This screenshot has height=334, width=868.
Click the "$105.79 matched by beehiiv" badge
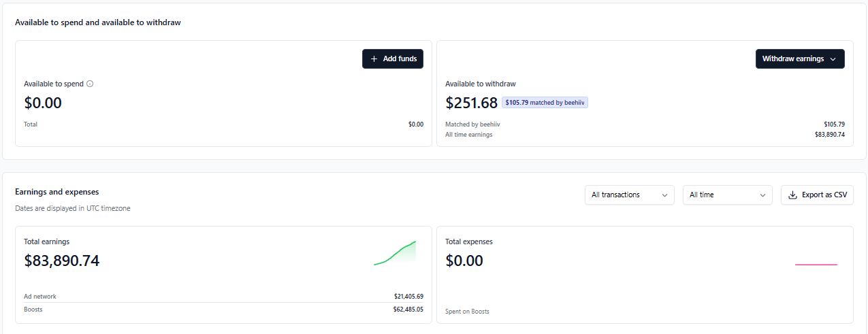point(545,103)
